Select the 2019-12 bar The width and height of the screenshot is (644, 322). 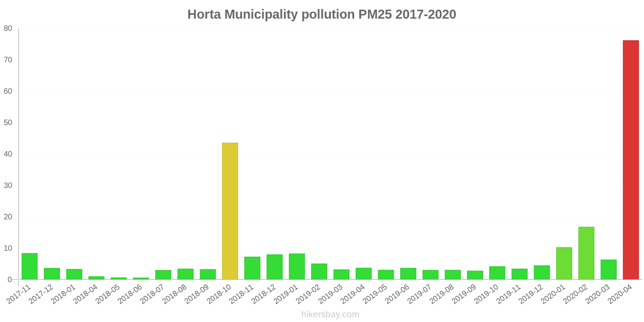(x=542, y=272)
